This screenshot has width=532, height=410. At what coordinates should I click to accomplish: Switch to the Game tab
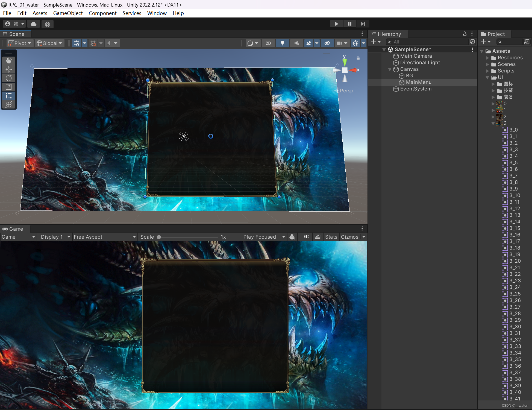pos(15,229)
